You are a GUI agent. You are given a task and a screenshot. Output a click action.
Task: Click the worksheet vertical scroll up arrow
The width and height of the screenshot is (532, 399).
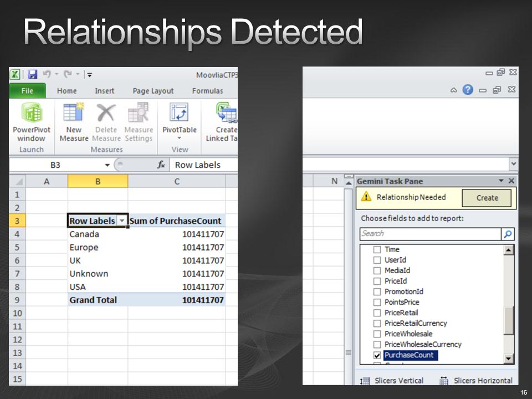tap(349, 183)
